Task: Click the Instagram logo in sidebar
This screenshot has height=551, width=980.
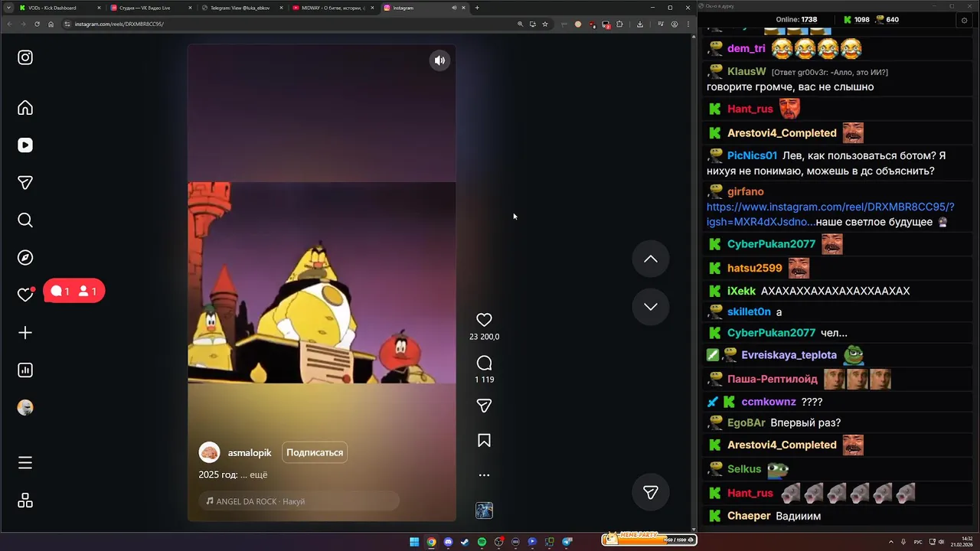Action: [25, 57]
